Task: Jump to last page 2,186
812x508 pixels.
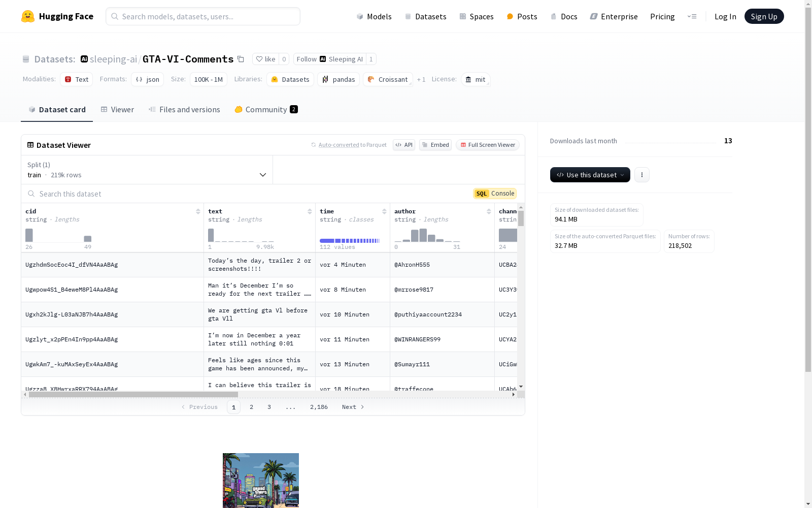Action: pos(319,407)
